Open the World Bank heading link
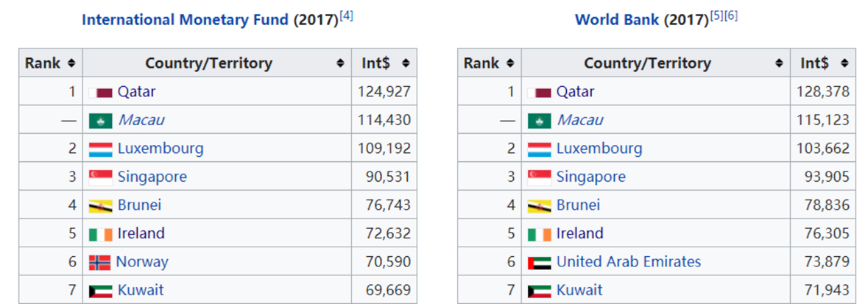The width and height of the screenshot is (868, 304). 617,20
